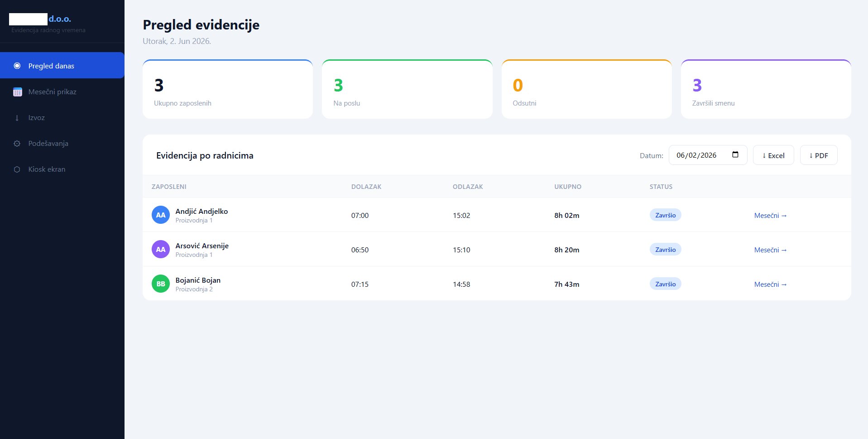Click the Završio badge for Andjić Andjelko
Image resolution: width=868 pixels, height=439 pixels.
click(x=665, y=215)
